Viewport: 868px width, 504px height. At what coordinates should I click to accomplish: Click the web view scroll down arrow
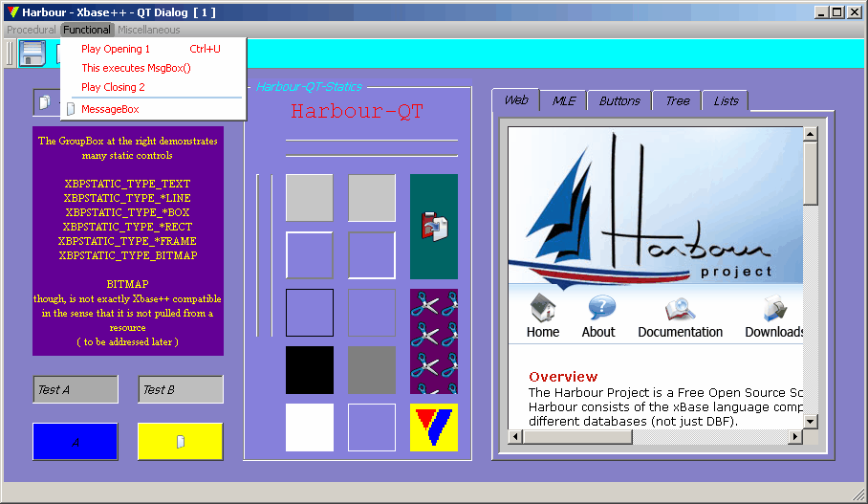point(811,422)
